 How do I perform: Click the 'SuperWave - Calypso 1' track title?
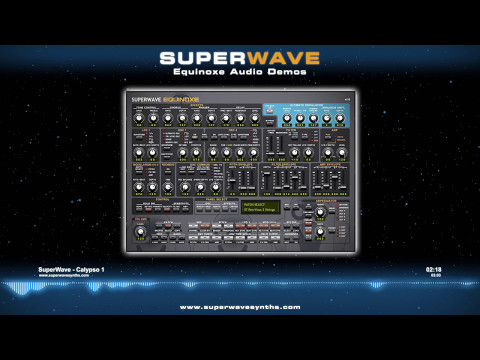tap(71, 270)
